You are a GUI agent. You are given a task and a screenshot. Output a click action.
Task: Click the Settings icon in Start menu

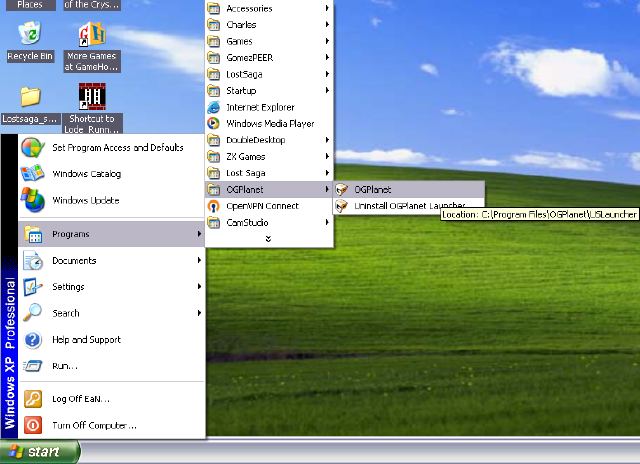33,286
